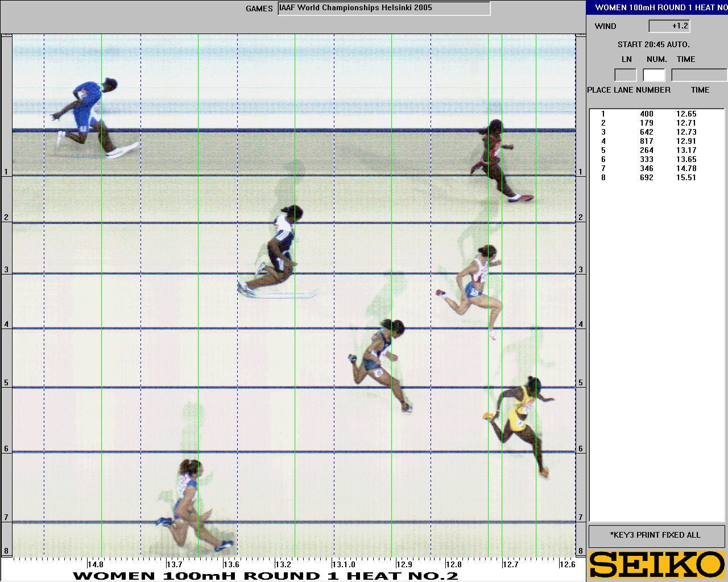This screenshot has height=582, width=728.
Task: Click lane 1 label on left ruler
Action: point(6,172)
